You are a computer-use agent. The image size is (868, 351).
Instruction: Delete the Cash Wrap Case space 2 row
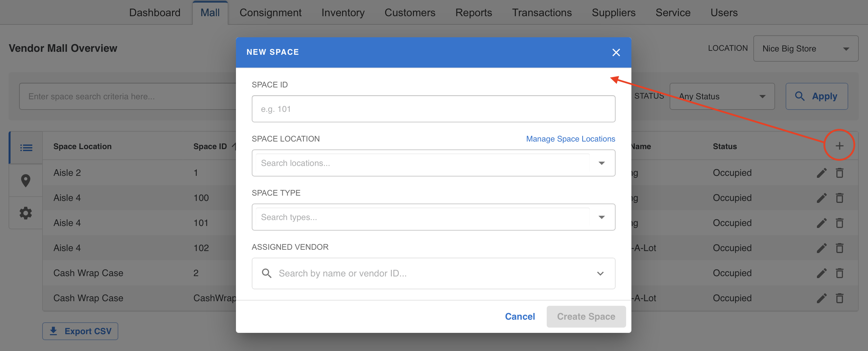click(x=839, y=273)
